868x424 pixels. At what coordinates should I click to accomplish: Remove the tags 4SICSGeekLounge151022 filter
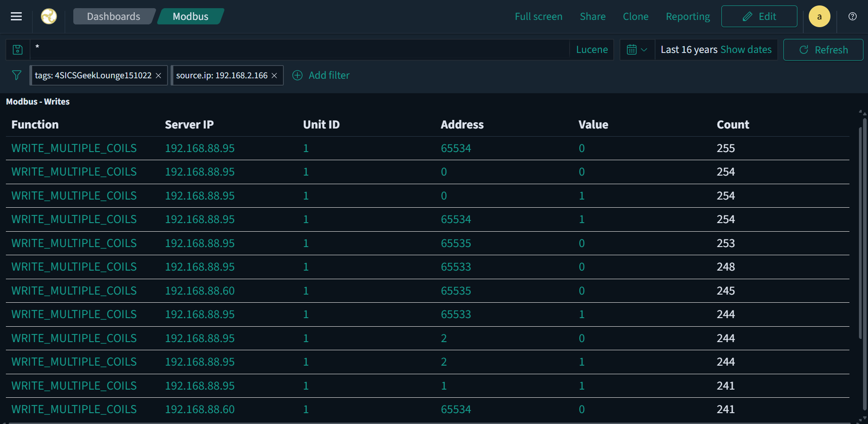[158, 76]
